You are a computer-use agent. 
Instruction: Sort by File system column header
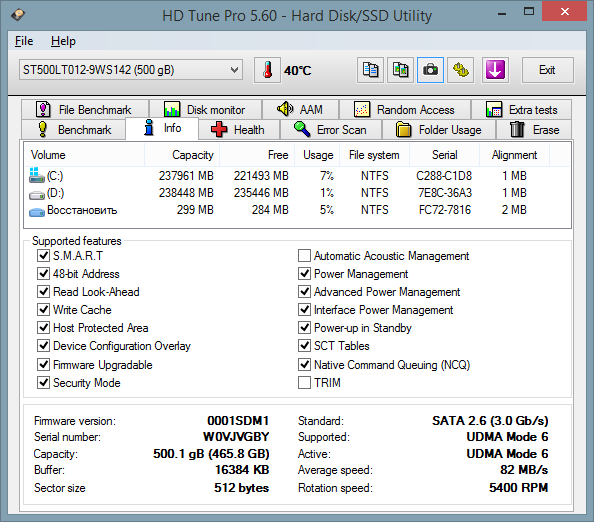pos(374,155)
